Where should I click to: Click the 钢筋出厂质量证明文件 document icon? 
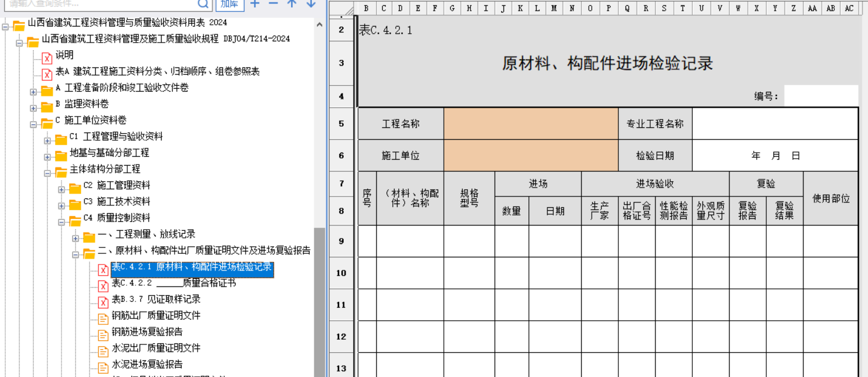click(103, 316)
